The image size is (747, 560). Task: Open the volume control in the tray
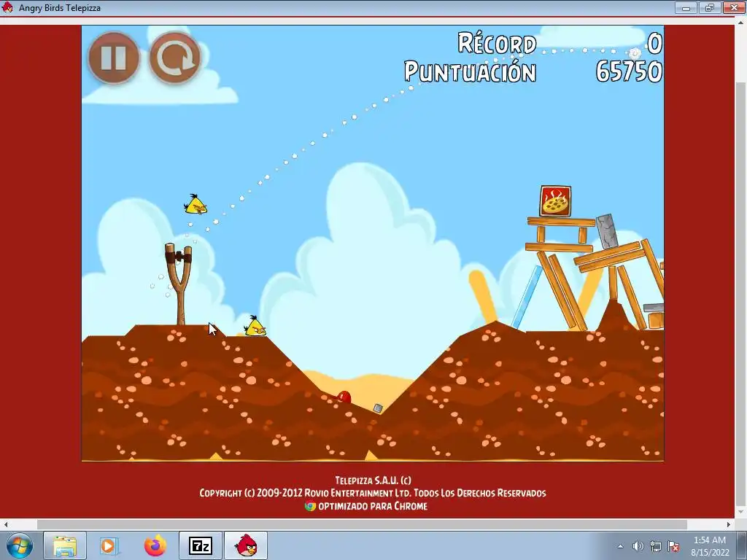click(638, 546)
